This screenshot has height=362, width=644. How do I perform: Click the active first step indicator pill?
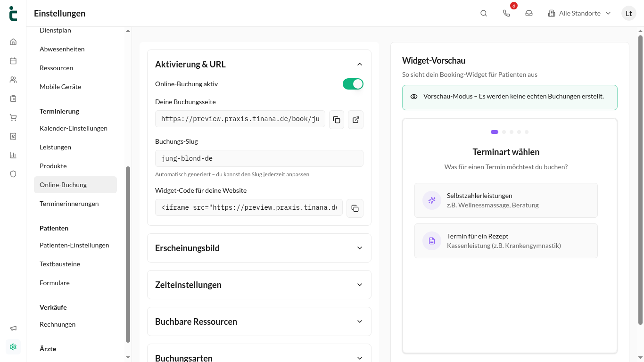point(495,132)
